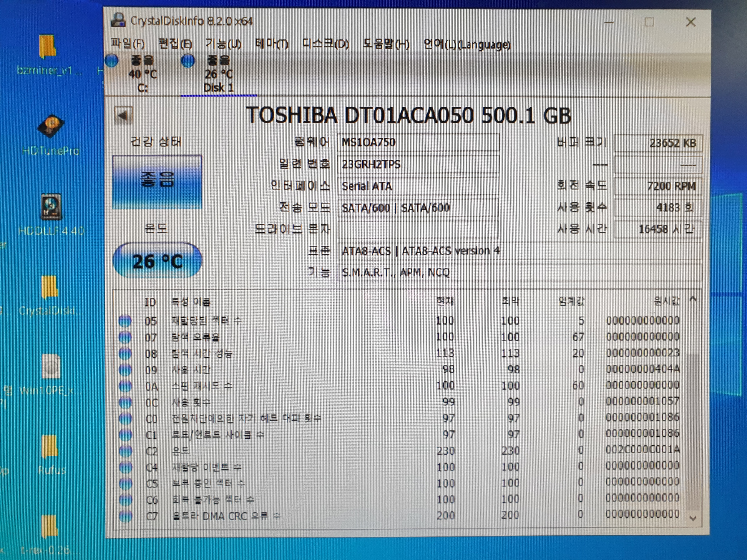The image size is (747, 560).
Task: Click the status icon of attribute C5
Action: coord(126,483)
